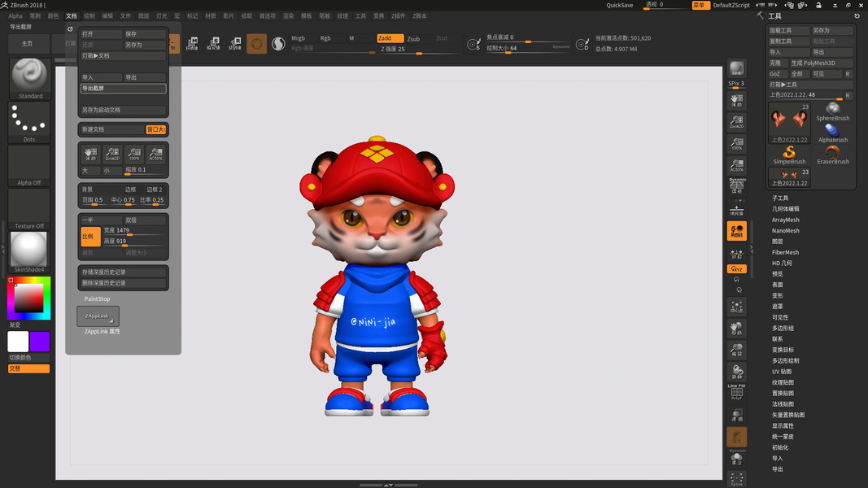The width and height of the screenshot is (868, 488).
Task: Open the 笔刷 brush menu
Action: click(35, 16)
